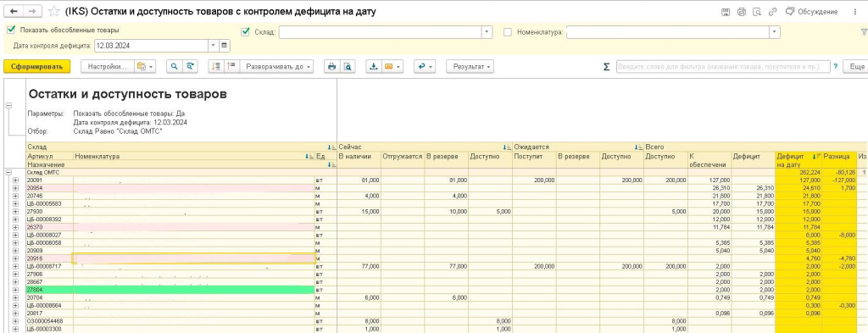Click into the Склад input field

(x=381, y=32)
